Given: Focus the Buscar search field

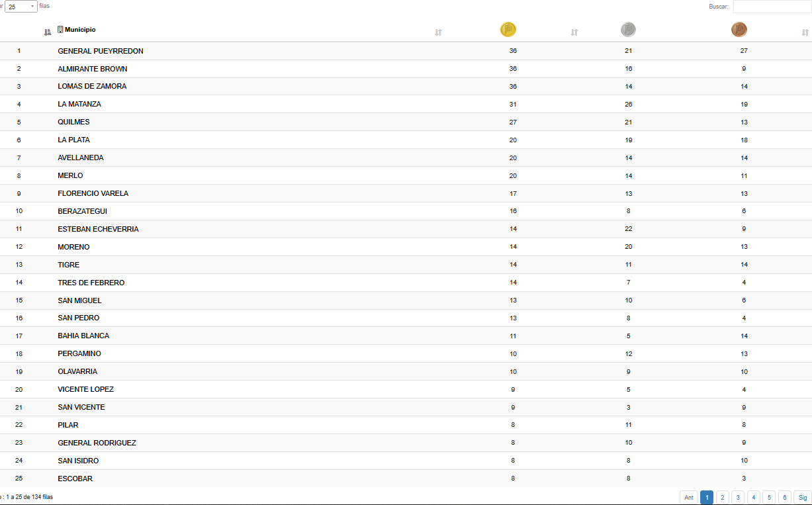Looking at the screenshot, I should [772, 7].
